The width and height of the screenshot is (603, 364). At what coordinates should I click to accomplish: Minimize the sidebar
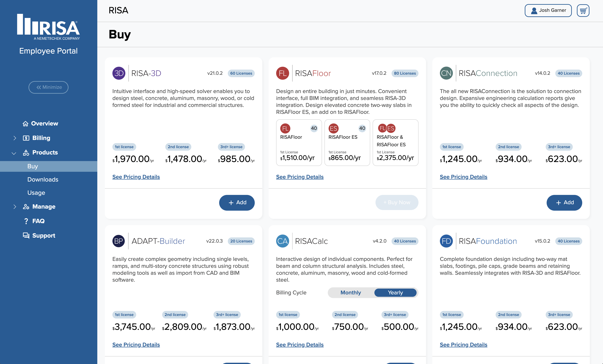[48, 87]
